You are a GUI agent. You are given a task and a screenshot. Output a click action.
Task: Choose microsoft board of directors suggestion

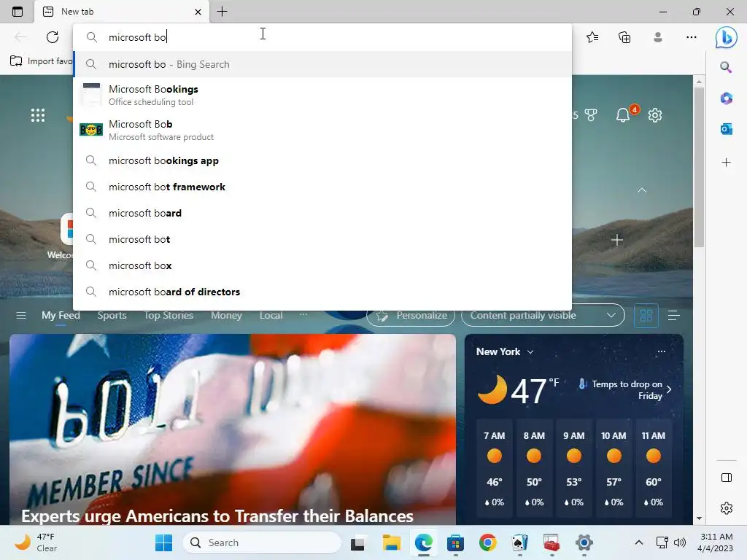[322, 292]
